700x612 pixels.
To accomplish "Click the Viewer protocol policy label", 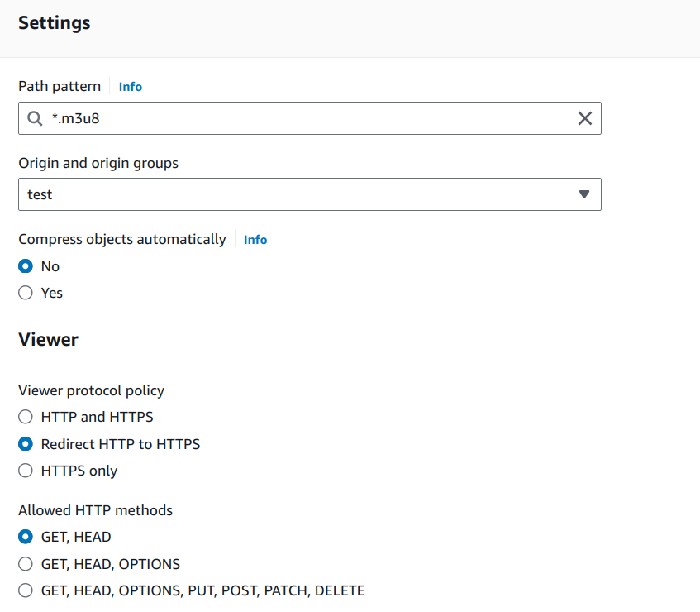I will 92,390.
